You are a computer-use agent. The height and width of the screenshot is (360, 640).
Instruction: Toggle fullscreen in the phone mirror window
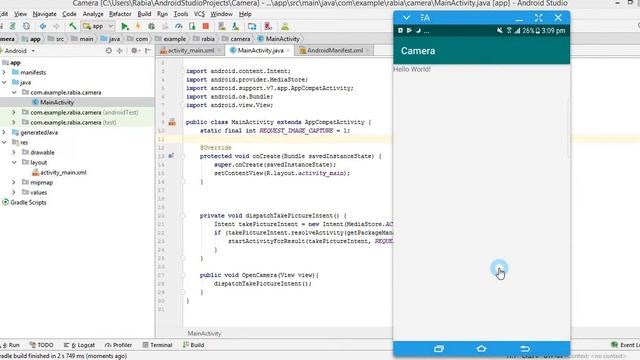point(538,18)
